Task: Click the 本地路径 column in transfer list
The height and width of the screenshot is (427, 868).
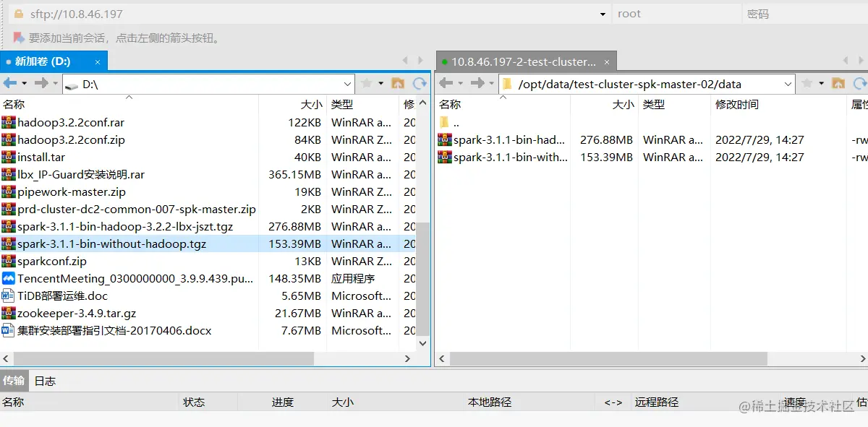Action: click(x=490, y=402)
